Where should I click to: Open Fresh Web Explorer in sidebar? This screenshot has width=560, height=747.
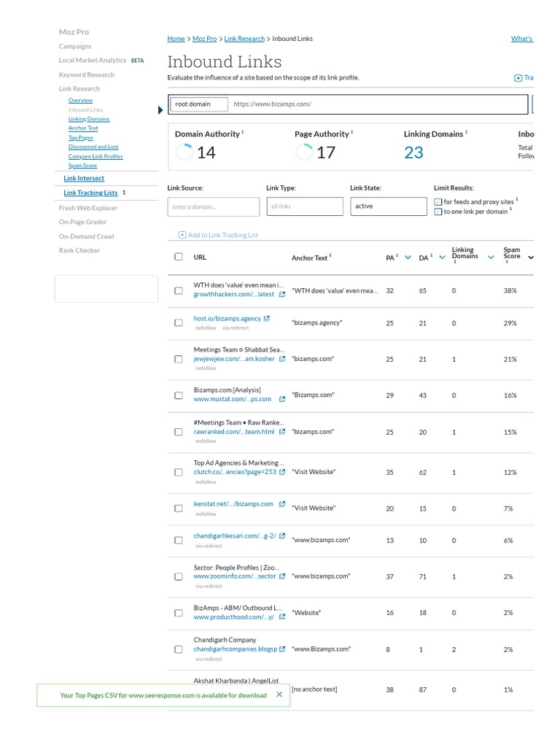point(88,208)
